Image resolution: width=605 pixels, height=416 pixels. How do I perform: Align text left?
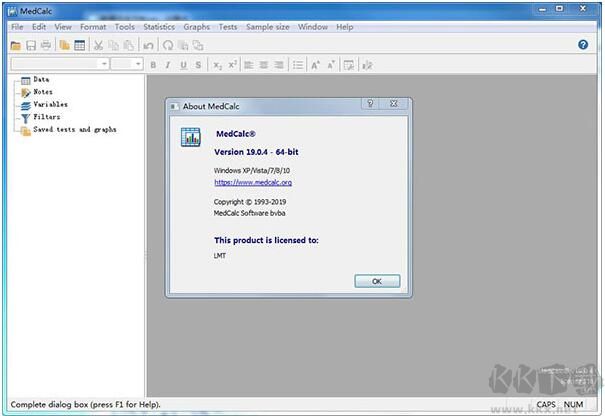click(248, 65)
